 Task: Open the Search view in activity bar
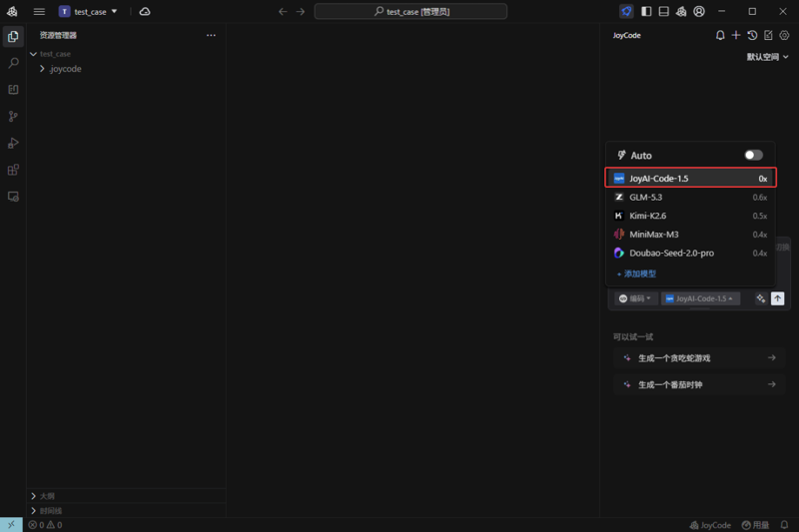[x=13, y=63]
